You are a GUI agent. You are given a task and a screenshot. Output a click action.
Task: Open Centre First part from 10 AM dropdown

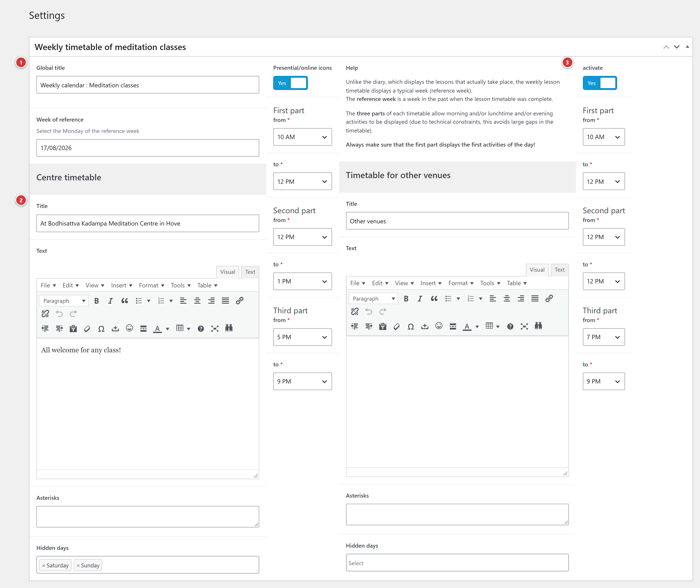click(x=302, y=137)
